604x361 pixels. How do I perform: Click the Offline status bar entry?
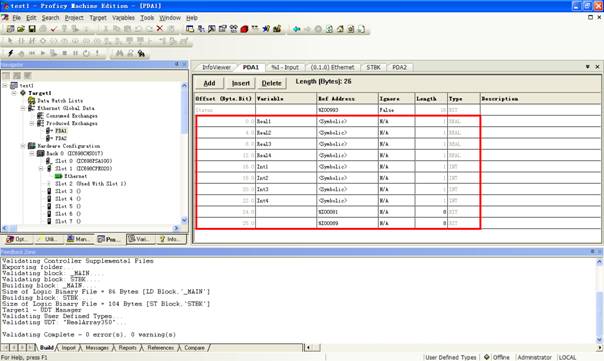tap(501, 357)
